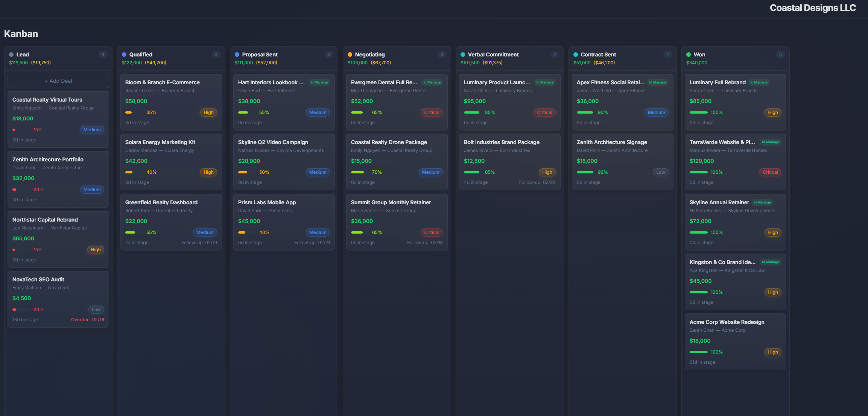Click the Negotiating column status dot
Screen dimensions: 868x416
(x=350, y=55)
